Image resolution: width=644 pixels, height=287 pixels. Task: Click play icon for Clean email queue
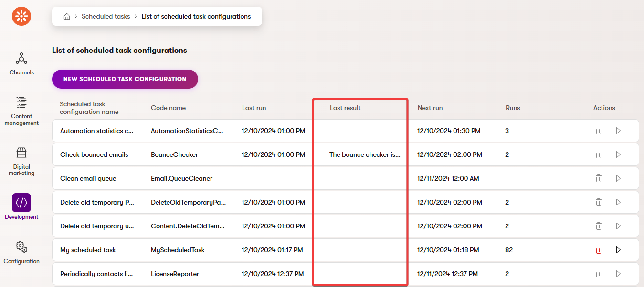(x=618, y=178)
